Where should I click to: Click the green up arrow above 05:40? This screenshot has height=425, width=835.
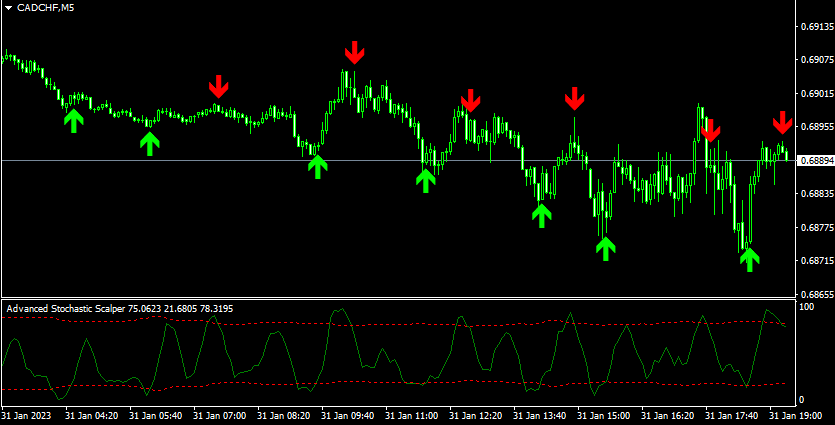pyautogui.click(x=149, y=143)
